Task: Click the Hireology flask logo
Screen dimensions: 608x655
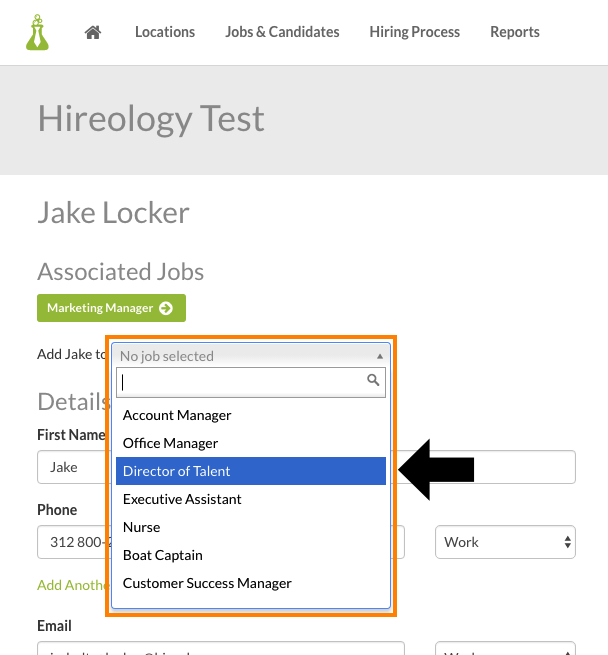Action: (x=37, y=32)
